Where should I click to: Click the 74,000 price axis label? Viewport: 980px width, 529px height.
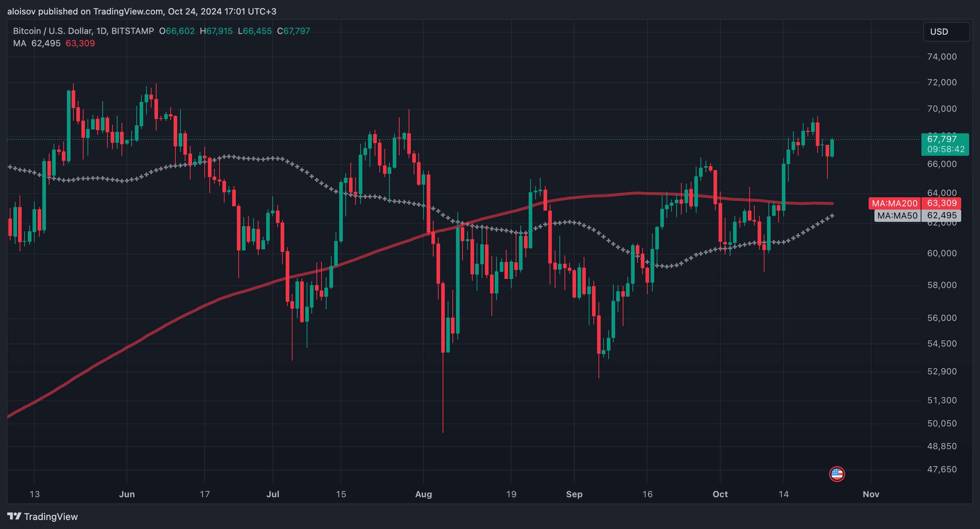pos(942,57)
